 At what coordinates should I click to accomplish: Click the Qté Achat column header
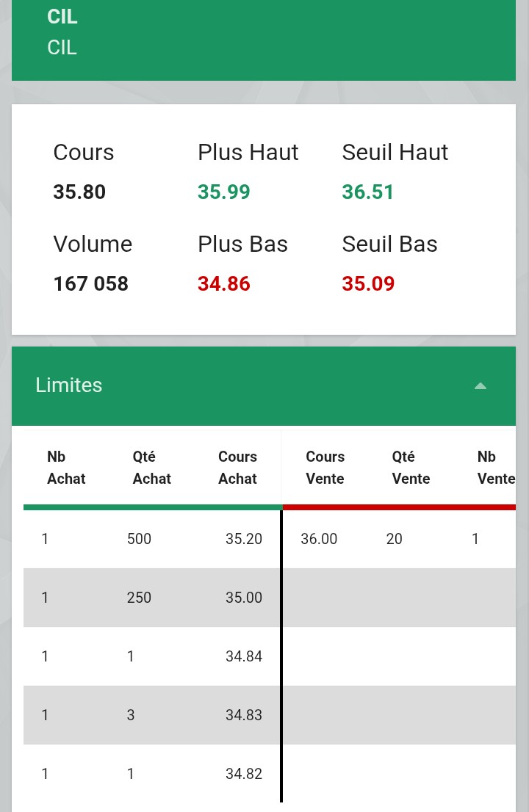tap(152, 468)
